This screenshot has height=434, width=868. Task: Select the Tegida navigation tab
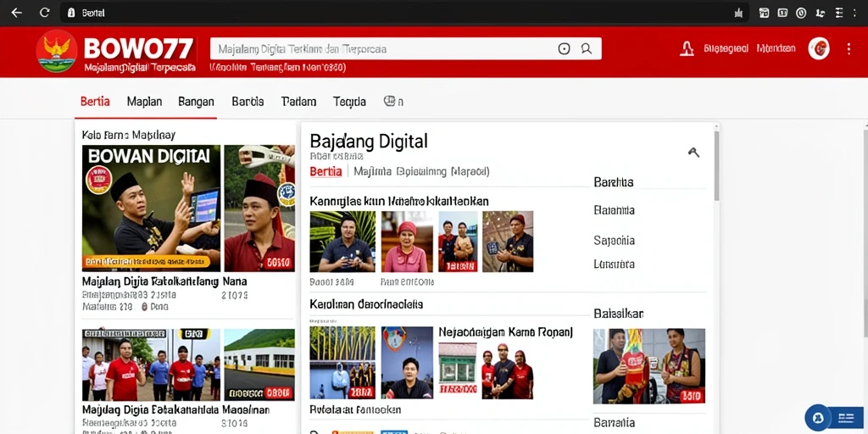[x=349, y=102]
